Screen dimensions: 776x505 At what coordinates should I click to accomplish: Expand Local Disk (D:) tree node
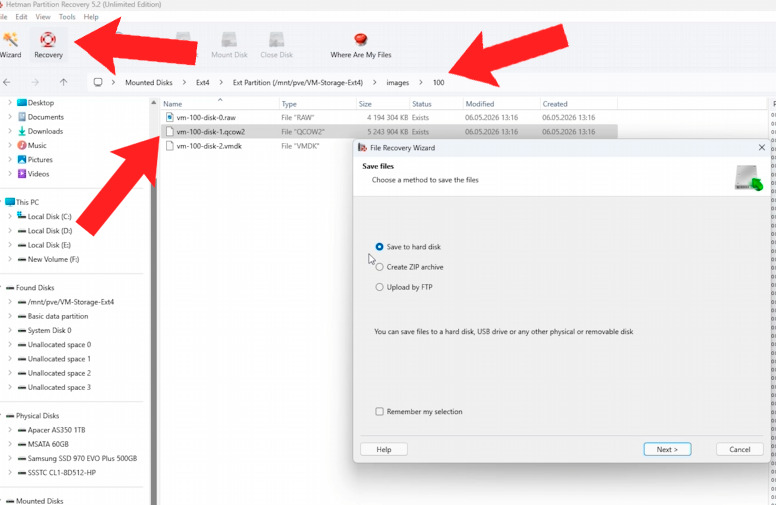[10, 231]
